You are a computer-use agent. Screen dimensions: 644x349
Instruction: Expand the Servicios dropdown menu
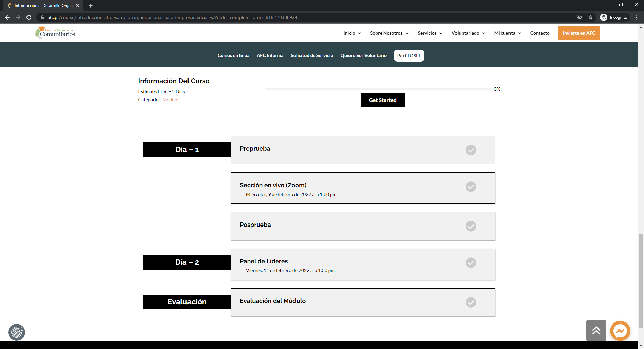pyautogui.click(x=430, y=33)
